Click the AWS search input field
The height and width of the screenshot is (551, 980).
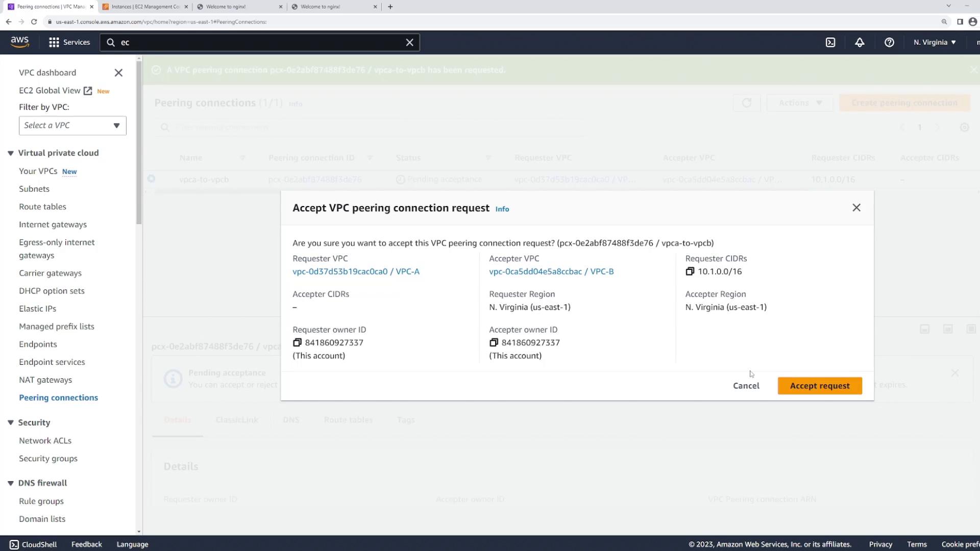click(x=260, y=42)
